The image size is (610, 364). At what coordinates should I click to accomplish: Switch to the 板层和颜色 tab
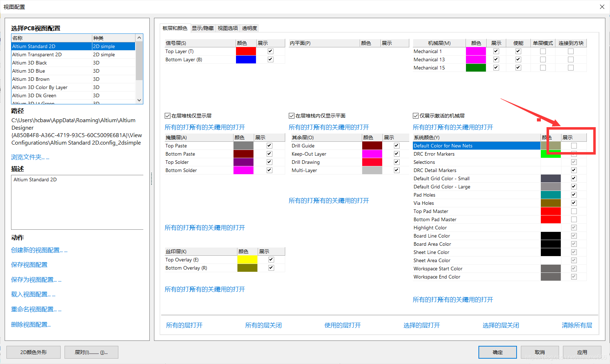tap(175, 28)
